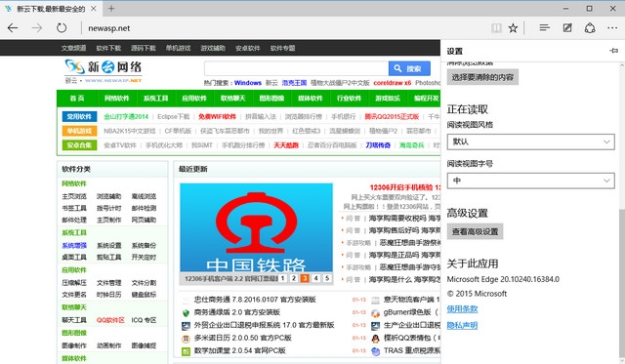Open 忠仕商务通 7.8.2016.0107 官方安装版 link
625x364 pixels.
point(255,300)
